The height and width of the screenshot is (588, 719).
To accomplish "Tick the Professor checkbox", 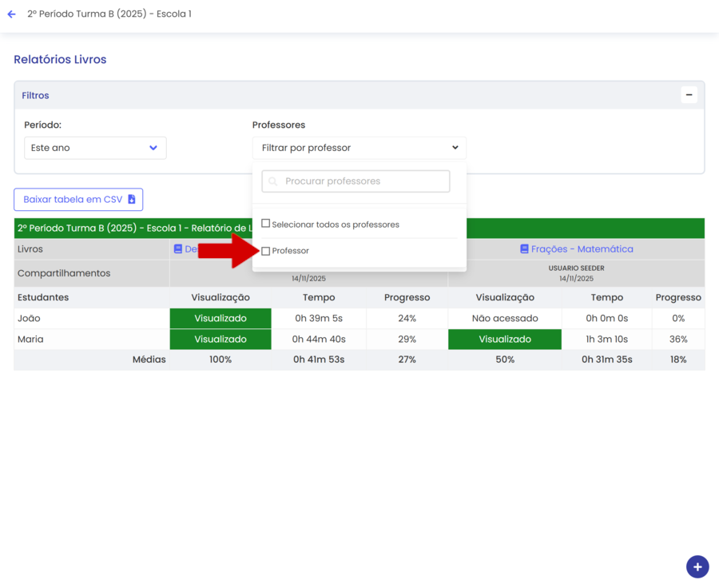I will click(x=266, y=251).
